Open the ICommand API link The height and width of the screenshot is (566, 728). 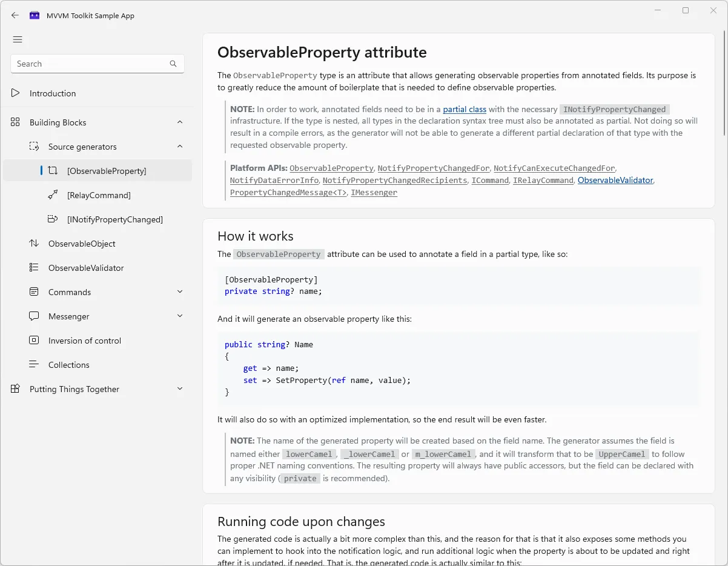point(490,180)
